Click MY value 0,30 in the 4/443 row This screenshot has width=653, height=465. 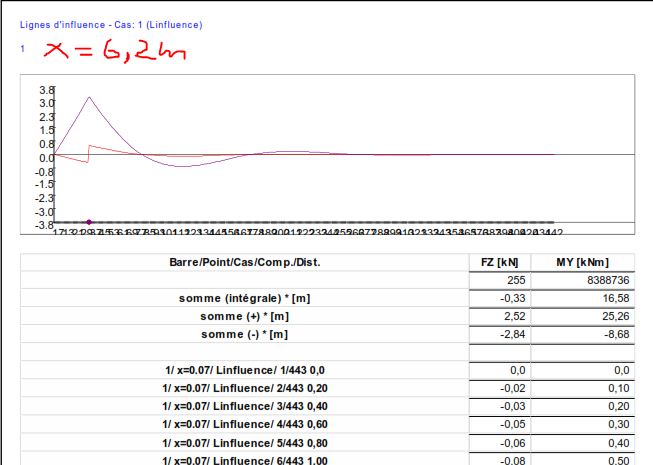[x=582, y=424]
